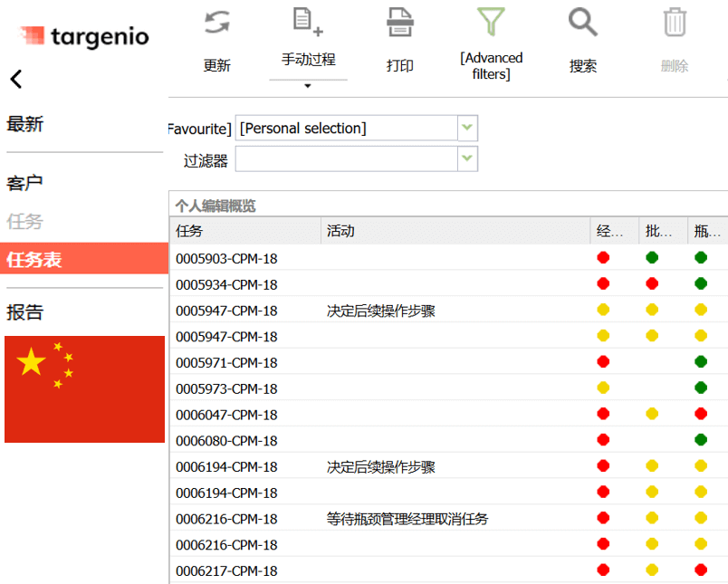
Task: Go to 最新 in the sidebar
Action: tap(25, 125)
